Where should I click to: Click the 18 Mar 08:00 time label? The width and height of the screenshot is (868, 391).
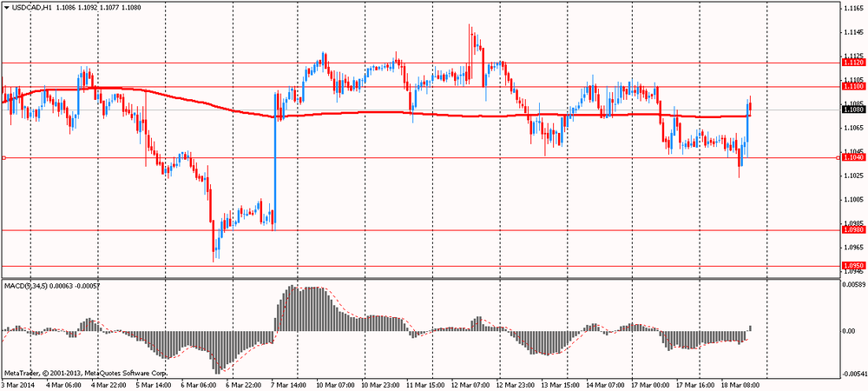click(x=738, y=383)
